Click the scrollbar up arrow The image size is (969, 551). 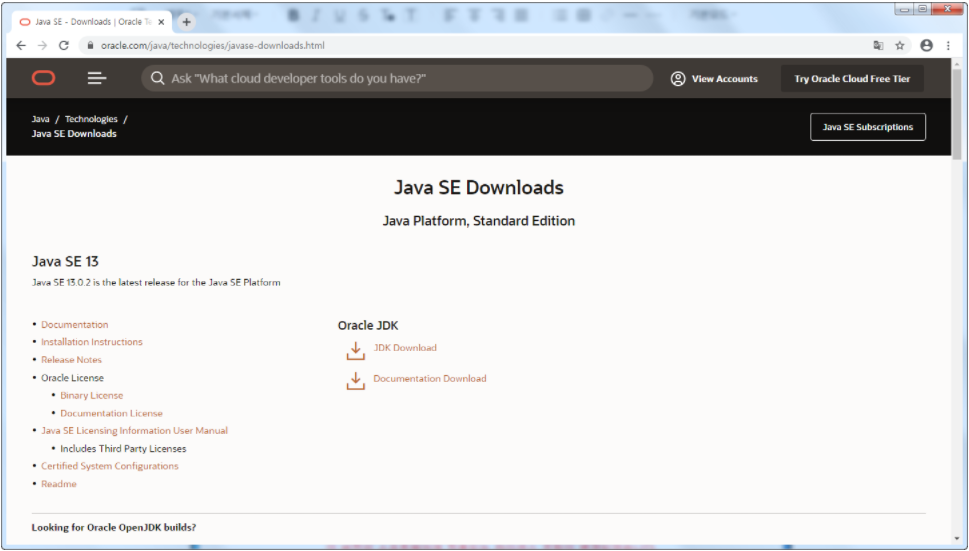click(x=957, y=64)
